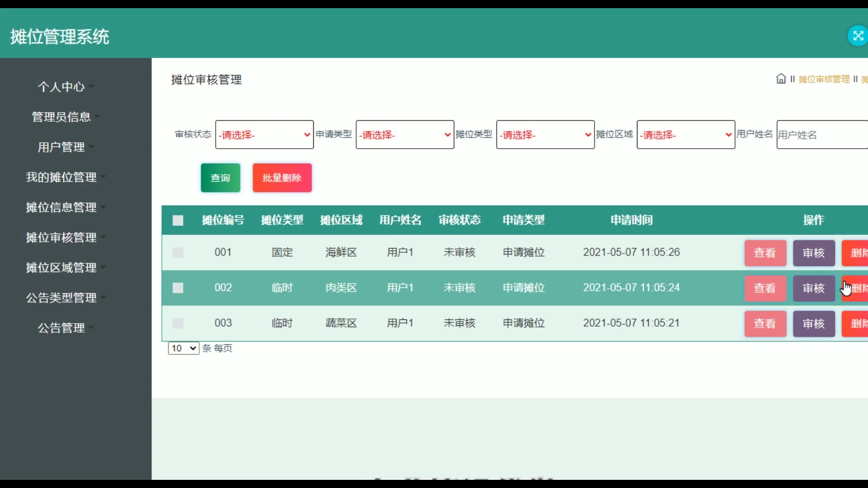Change the 10 per page selector
This screenshot has height=488, width=868.
[184, 348]
